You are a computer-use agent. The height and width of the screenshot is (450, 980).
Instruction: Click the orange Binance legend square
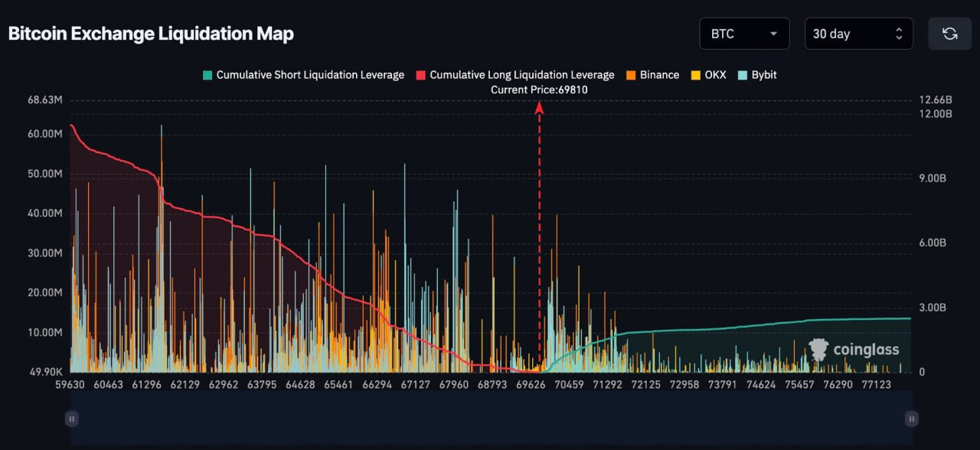631,75
